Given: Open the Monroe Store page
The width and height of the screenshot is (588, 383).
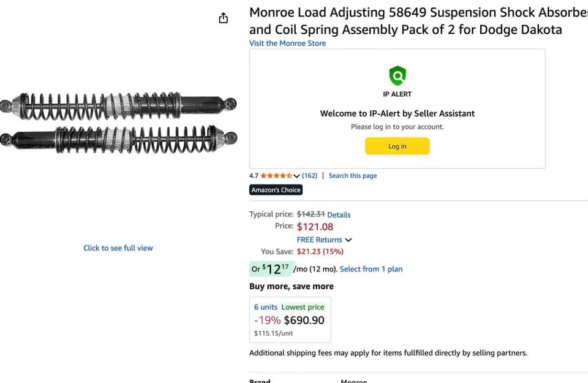Looking at the screenshot, I should pyautogui.click(x=287, y=43).
